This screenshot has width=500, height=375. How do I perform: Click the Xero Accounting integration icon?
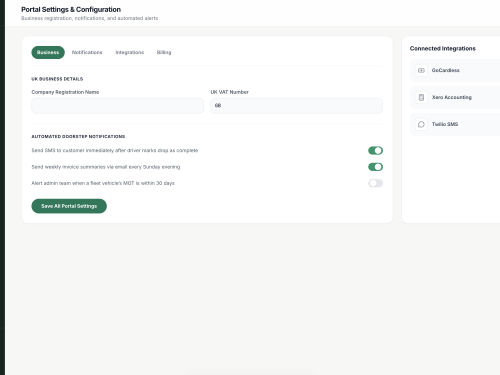point(421,97)
